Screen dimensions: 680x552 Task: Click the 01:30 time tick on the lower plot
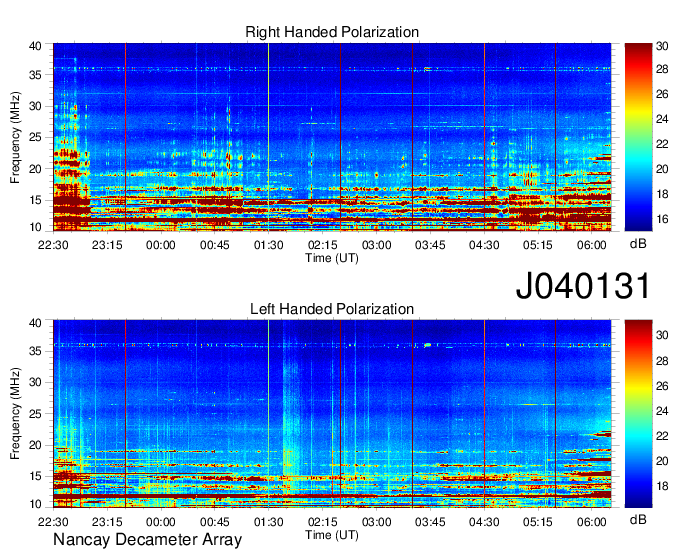click(268, 522)
